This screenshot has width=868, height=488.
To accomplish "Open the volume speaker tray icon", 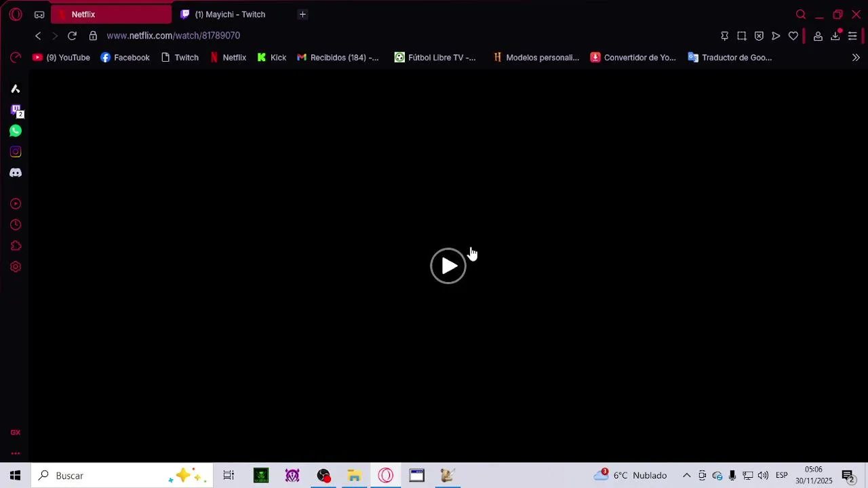I will pos(763,476).
